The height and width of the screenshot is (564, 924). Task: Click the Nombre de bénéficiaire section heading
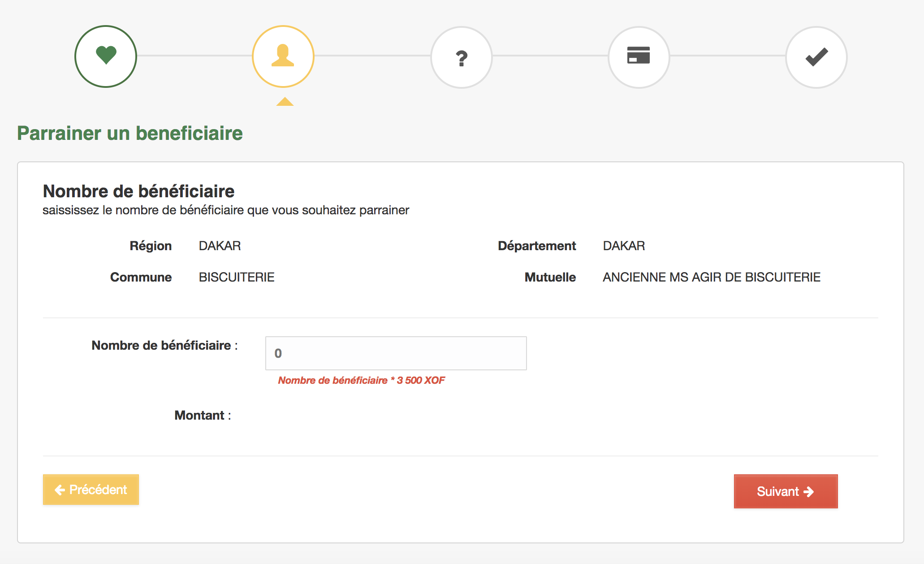[x=138, y=191]
